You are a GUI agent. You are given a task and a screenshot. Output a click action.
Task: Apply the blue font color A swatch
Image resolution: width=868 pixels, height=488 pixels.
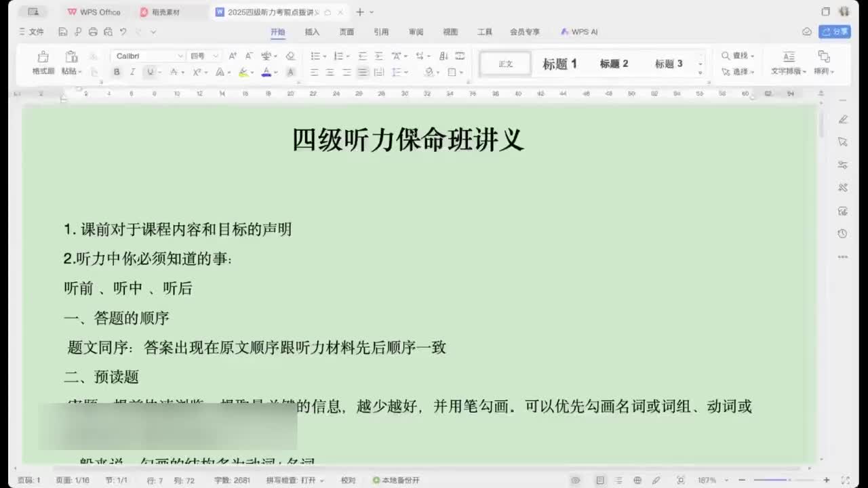tap(267, 72)
